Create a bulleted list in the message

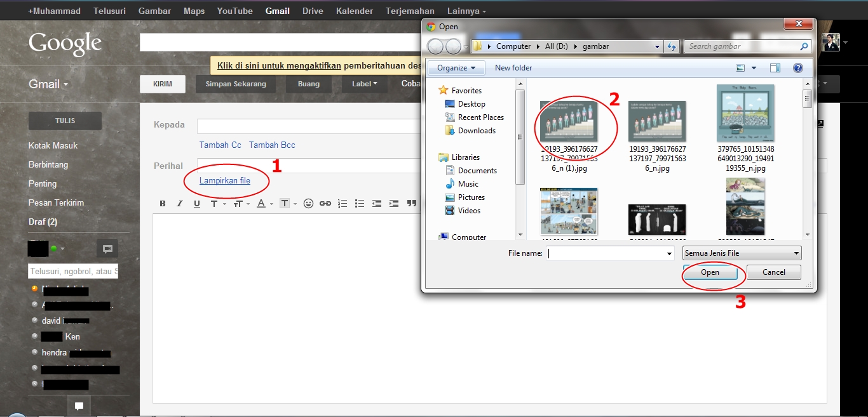(359, 203)
